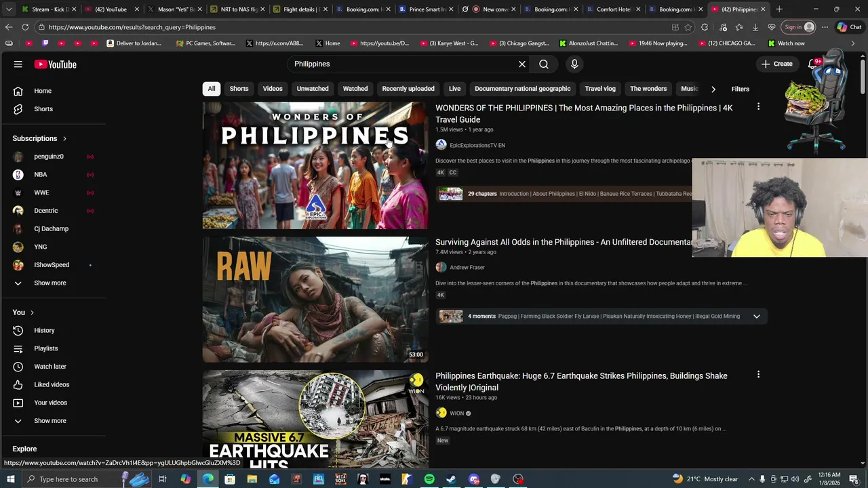
Task: Switch to the Mason "Yeti" browser tab
Action: pyautogui.click(x=174, y=9)
